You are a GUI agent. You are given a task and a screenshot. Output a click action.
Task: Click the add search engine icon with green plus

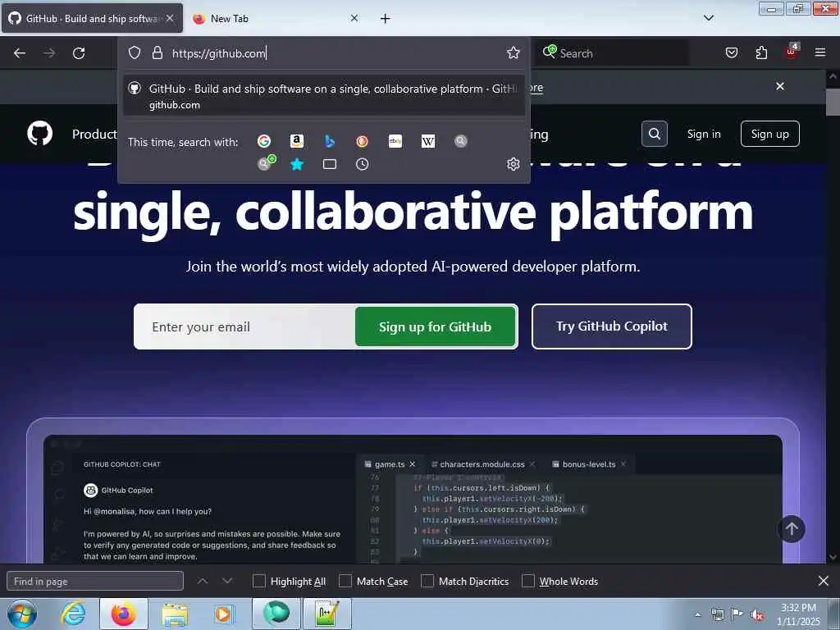267,163
